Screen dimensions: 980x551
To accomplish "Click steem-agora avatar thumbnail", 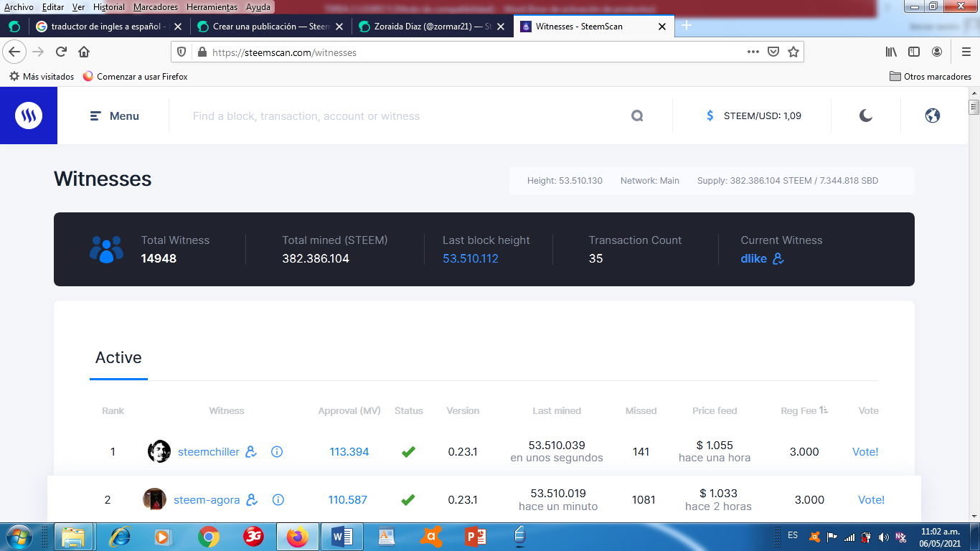I will click(x=154, y=499).
